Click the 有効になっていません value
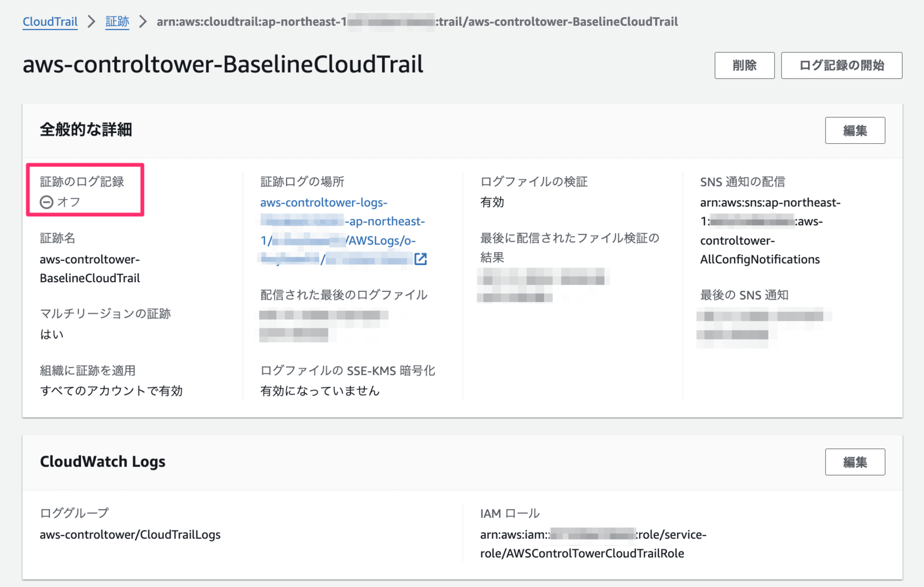The image size is (924, 587). pyautogui.click(x=320, y=391)
